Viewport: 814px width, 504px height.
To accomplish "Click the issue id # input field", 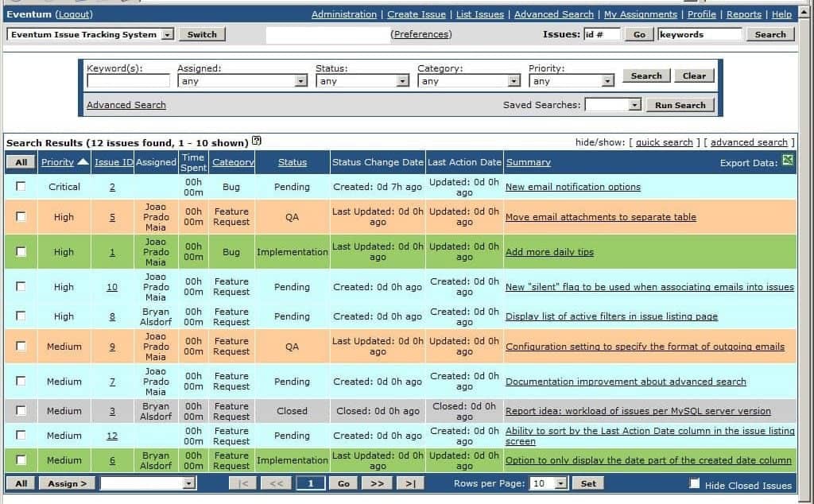I will pos(603,34).
